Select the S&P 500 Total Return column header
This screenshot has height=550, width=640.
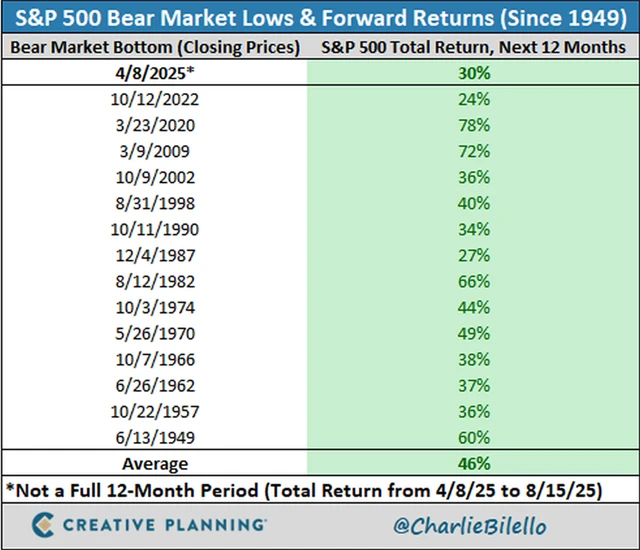point(474,47)
